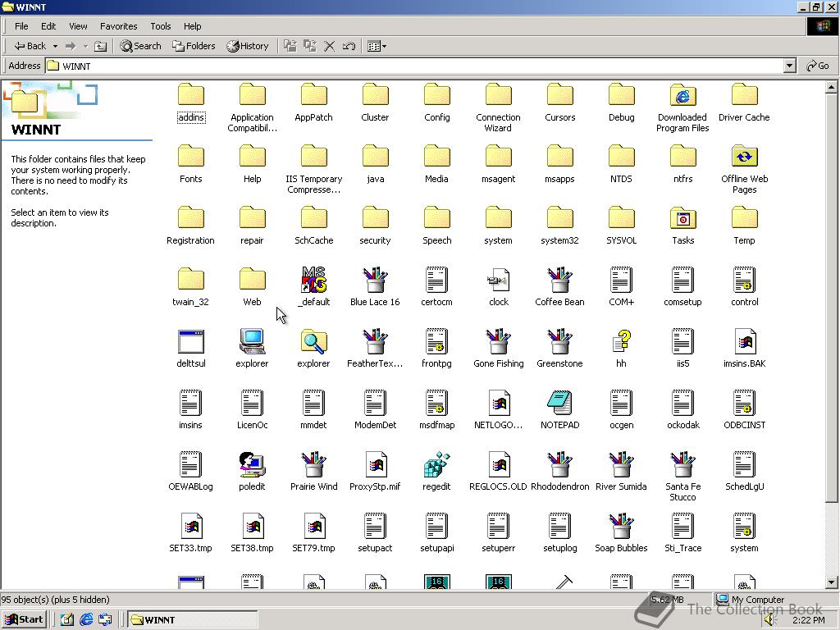Select the delttsul program icon
Screen dimensions: 840x630
pyautogui.click(x=190, y=341)
